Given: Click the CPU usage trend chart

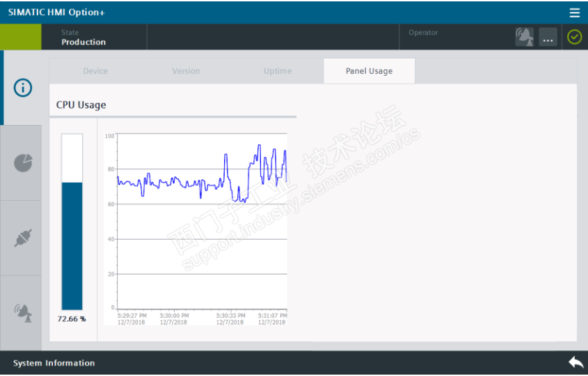Looking at the screenshot, I should click(196, 229).
